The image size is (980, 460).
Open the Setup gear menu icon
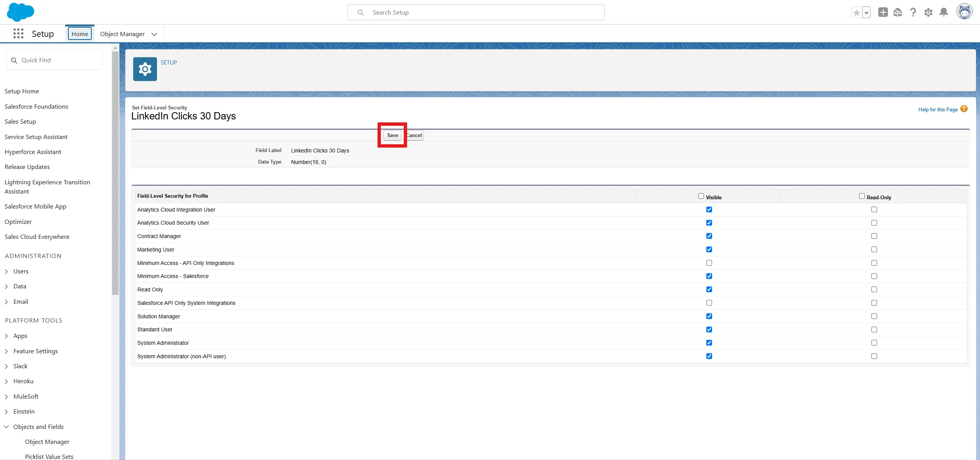(928, 12)
